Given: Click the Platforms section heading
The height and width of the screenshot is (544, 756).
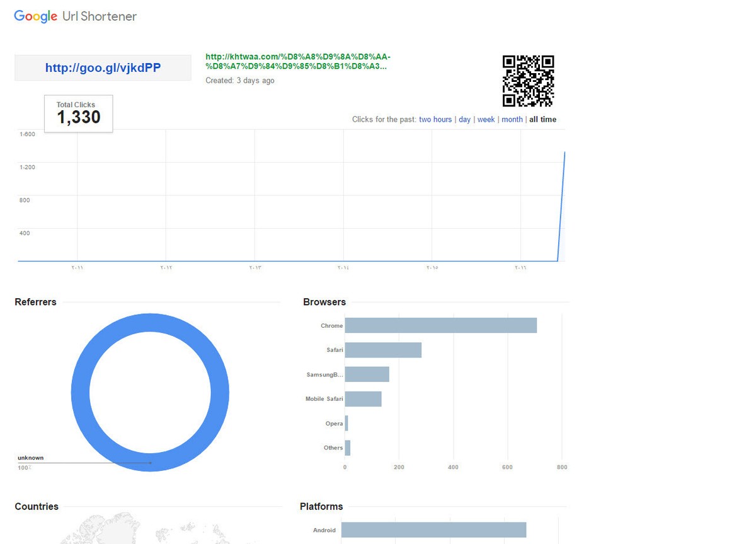Looking at the screenshot, I should [321, 506].
